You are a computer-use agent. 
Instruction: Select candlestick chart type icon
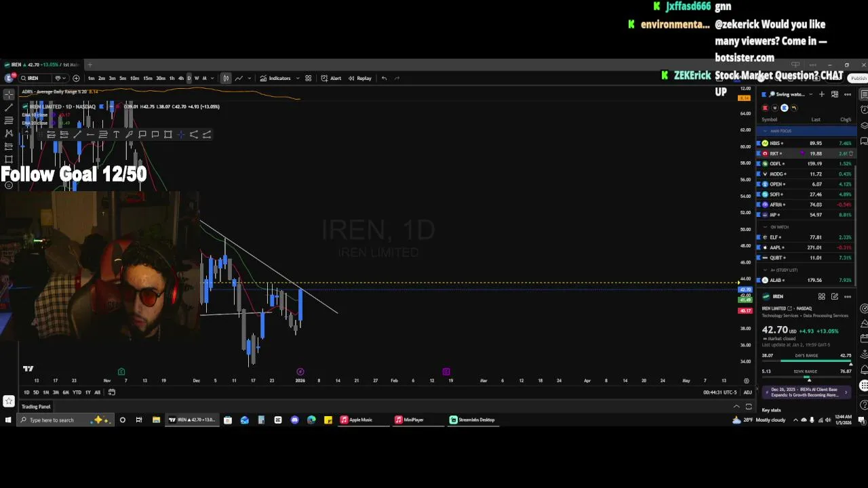tap(226, 78)
